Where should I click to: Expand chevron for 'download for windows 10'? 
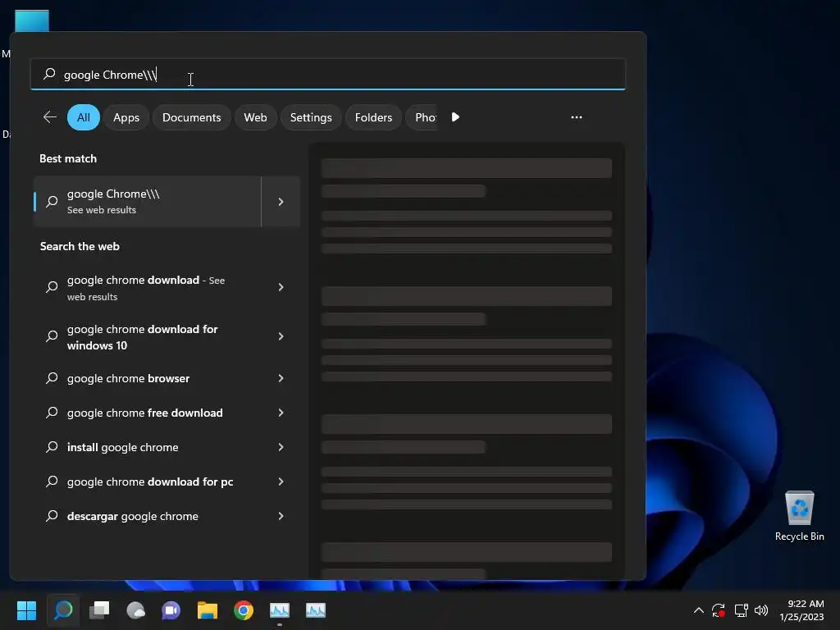pyautogui.click(x=281, y=336)
